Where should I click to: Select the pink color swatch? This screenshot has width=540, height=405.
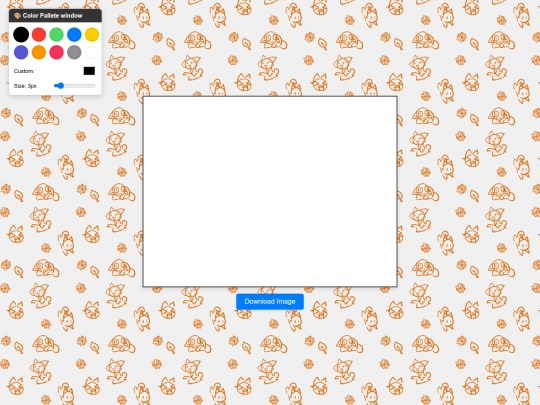[x=56, y=52]
